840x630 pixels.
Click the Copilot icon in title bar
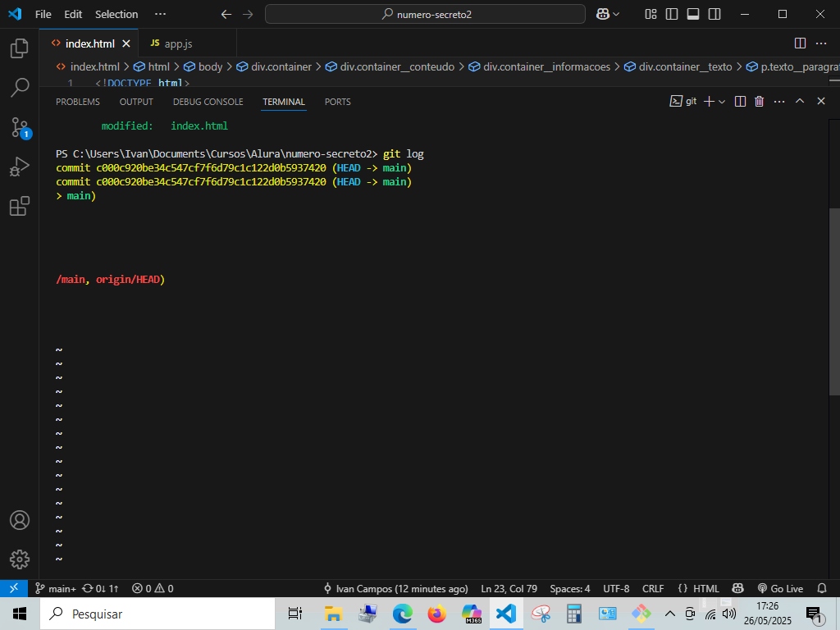coord(603,15)
